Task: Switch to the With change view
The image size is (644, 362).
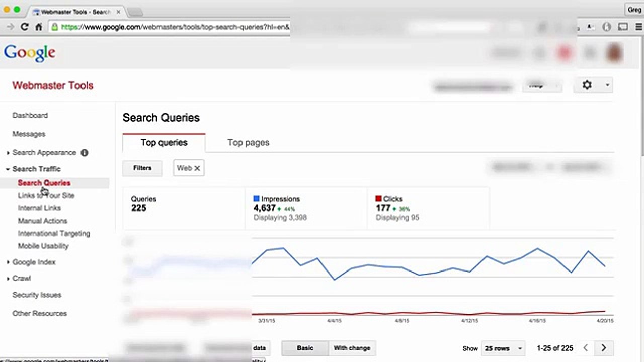Action: pos(352,348)
